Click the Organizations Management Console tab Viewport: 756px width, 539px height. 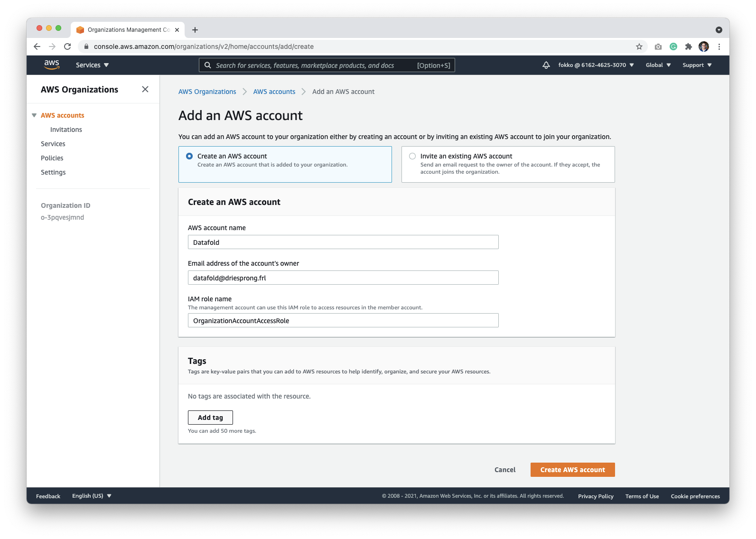[128, 30]
